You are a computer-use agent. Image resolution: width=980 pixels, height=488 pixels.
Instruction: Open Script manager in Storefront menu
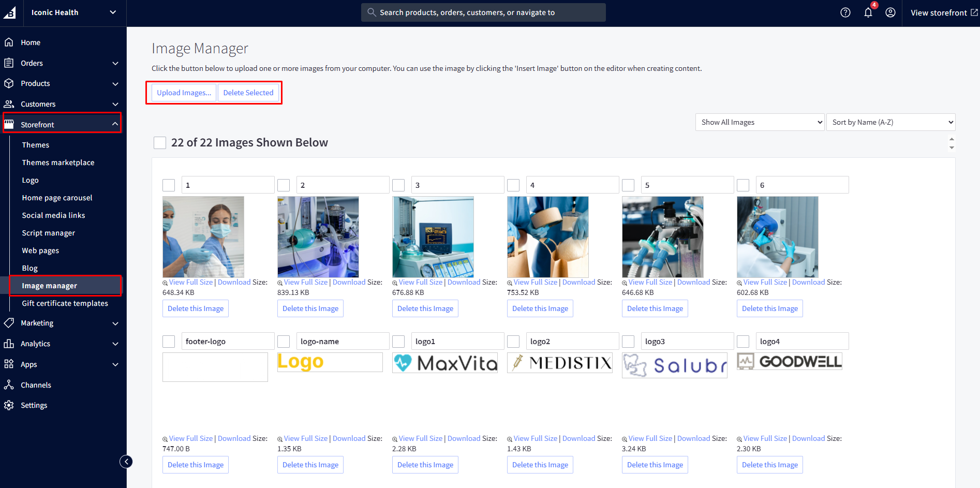(x=48, y=233)
